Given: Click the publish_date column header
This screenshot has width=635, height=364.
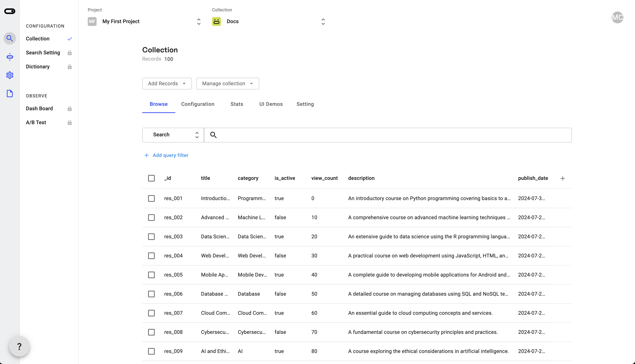Looking at the screenshot, I should click(533, 178).
